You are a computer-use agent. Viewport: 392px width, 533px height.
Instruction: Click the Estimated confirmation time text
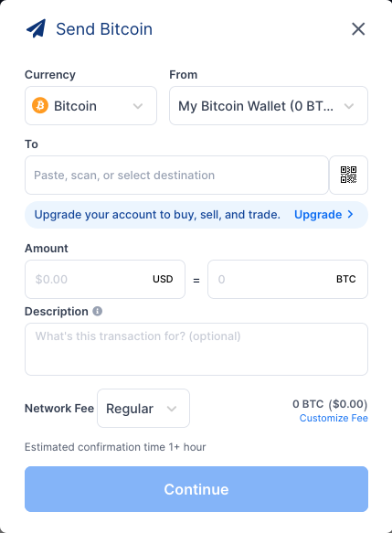[x=115, y=447]
